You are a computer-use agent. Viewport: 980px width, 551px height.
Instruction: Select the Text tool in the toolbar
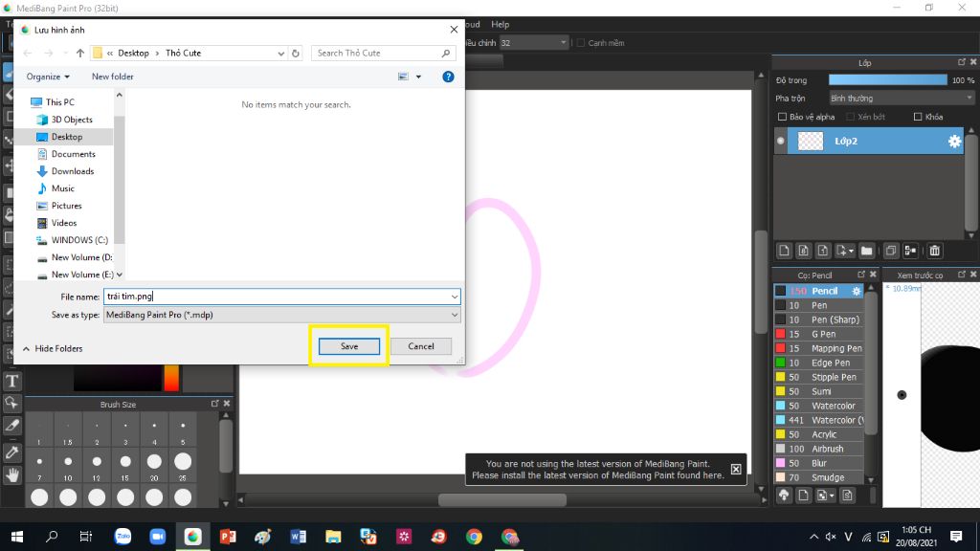click(x=11, y=381)
